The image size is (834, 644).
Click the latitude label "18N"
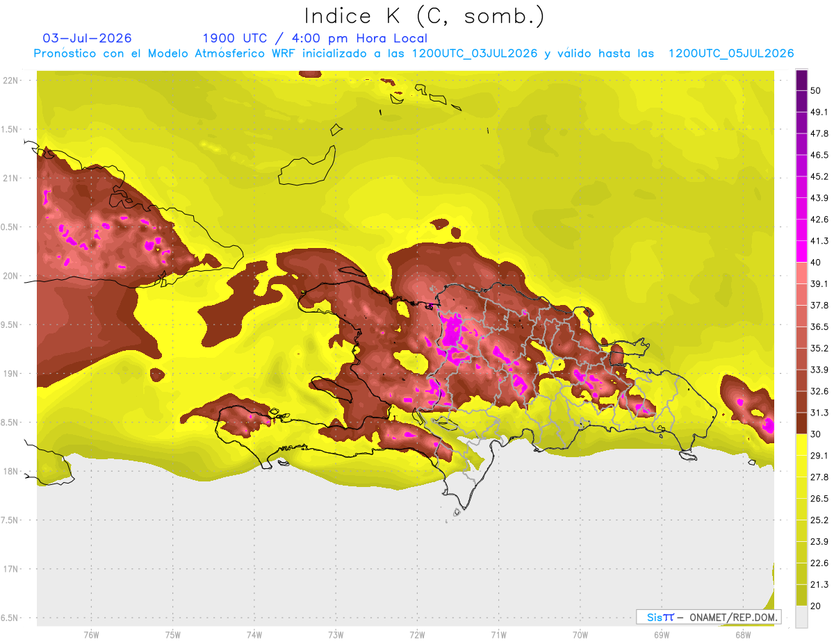(11, 472)
